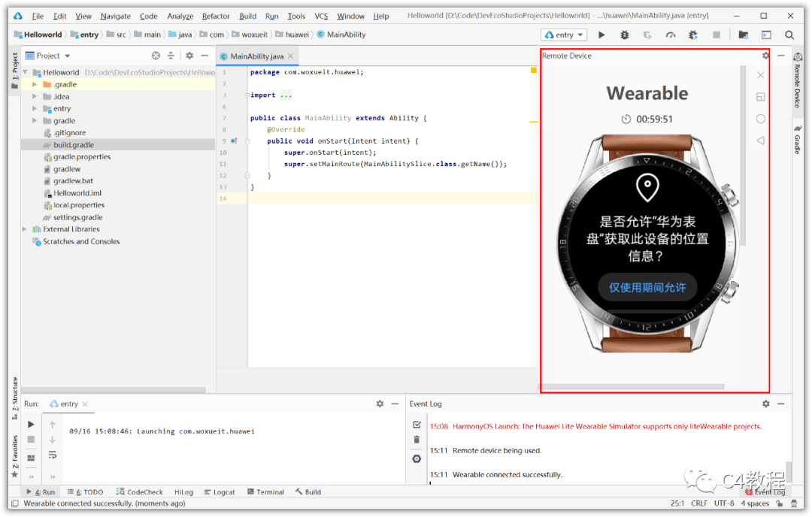Open the CodeCheck tool window
Image resolution: width=812 pixels, height=517 pixels.
click(139, 492)
